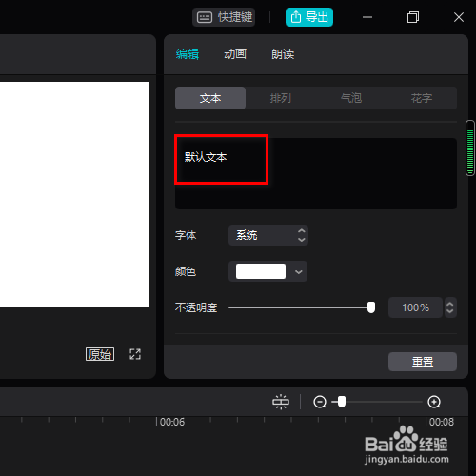Click the properties panel scrollbar thumb

pos(470,148)
